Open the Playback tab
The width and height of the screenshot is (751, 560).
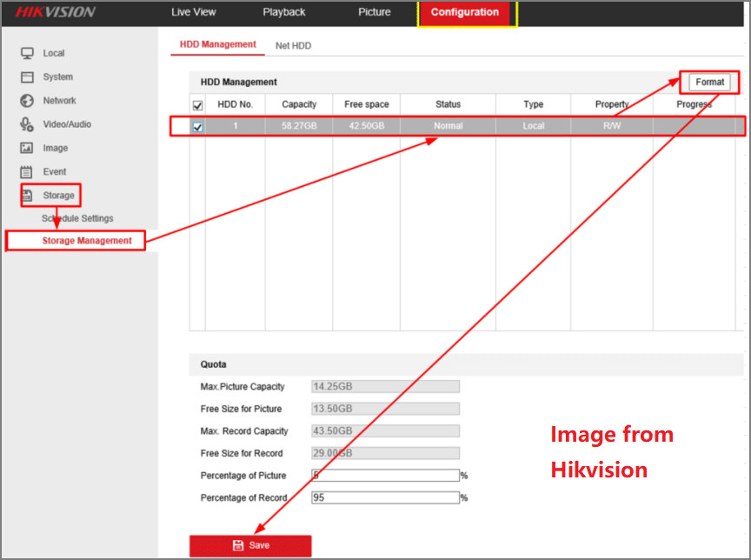click(x=284, y=12)
